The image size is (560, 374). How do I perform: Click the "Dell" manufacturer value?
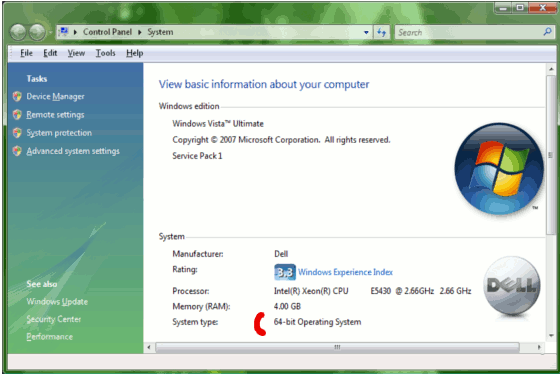tap(281, 254)
